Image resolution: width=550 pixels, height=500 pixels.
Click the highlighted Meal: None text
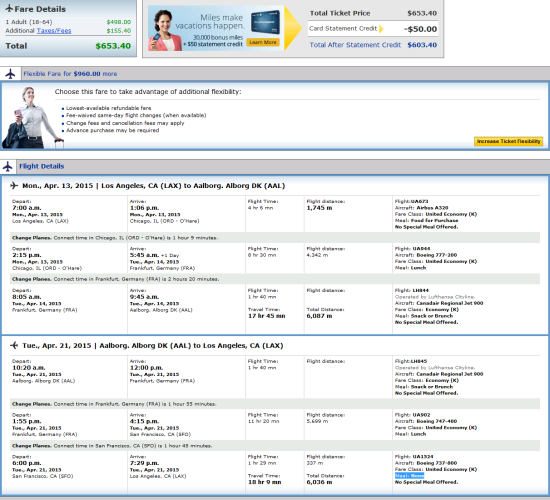tap(409, 476)
